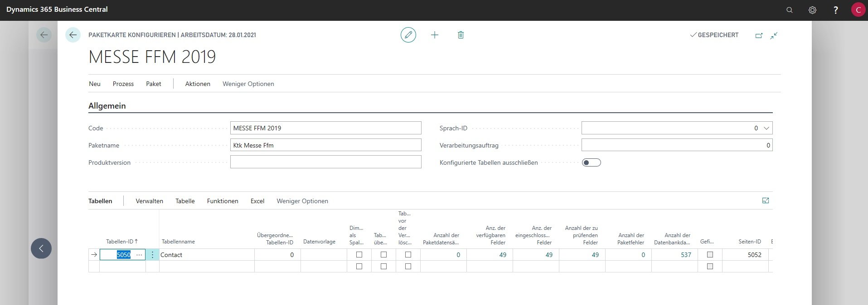Viewport: 868px width, 305px height.
Task: Click the Tabellenname column header
Action: (x=178, y=242)
